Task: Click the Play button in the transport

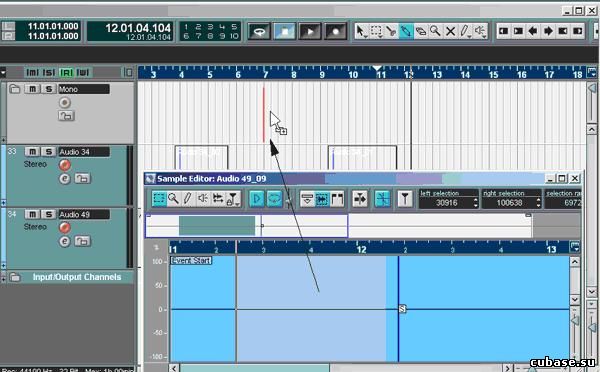Action: (310, 31)
